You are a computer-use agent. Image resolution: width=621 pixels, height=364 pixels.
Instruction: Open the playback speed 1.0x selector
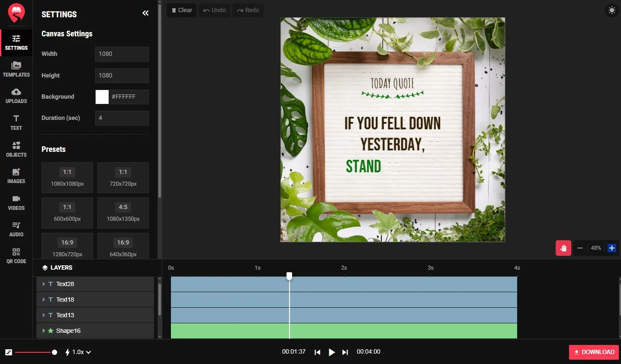click(78, 352)
